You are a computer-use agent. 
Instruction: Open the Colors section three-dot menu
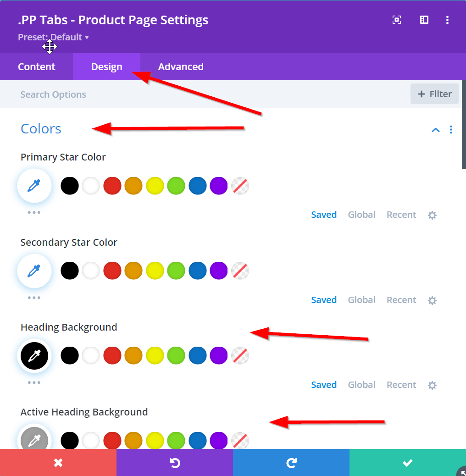coord(451,130)
